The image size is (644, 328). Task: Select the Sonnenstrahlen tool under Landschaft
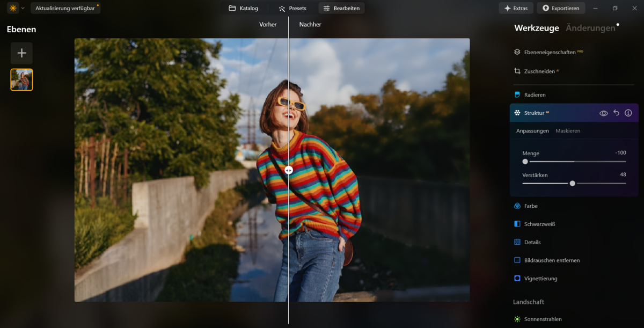tap(543, 319)
